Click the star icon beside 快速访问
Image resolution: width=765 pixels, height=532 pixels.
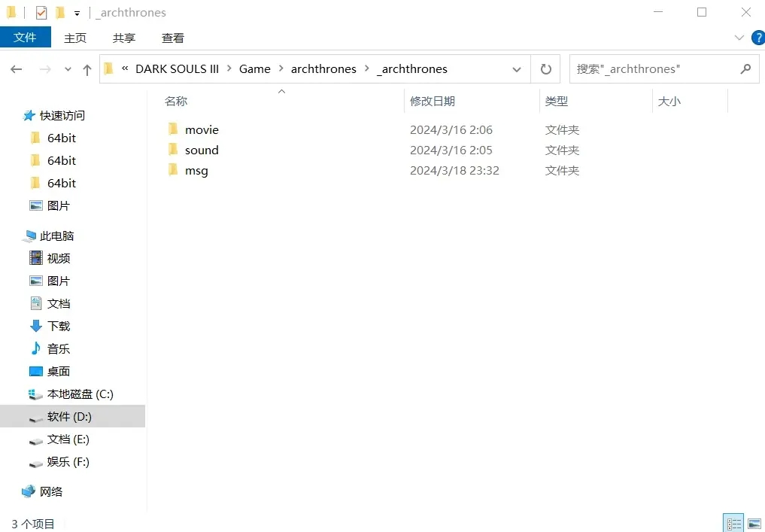click(29, 116)
